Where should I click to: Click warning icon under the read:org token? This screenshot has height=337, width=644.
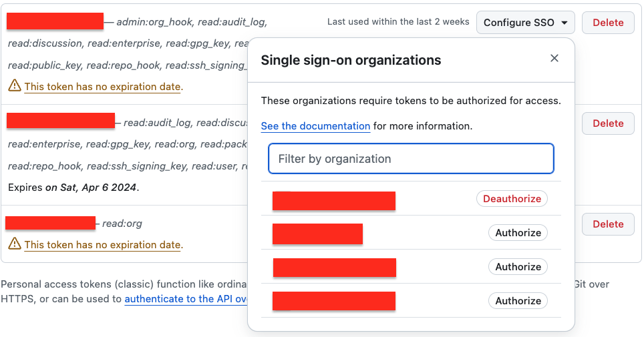[14, 244]
